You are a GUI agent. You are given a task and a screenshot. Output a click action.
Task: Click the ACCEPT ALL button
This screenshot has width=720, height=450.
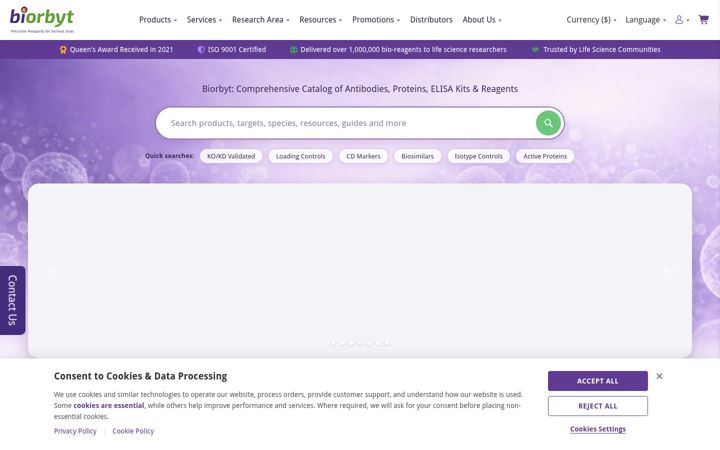click(597, 381)
